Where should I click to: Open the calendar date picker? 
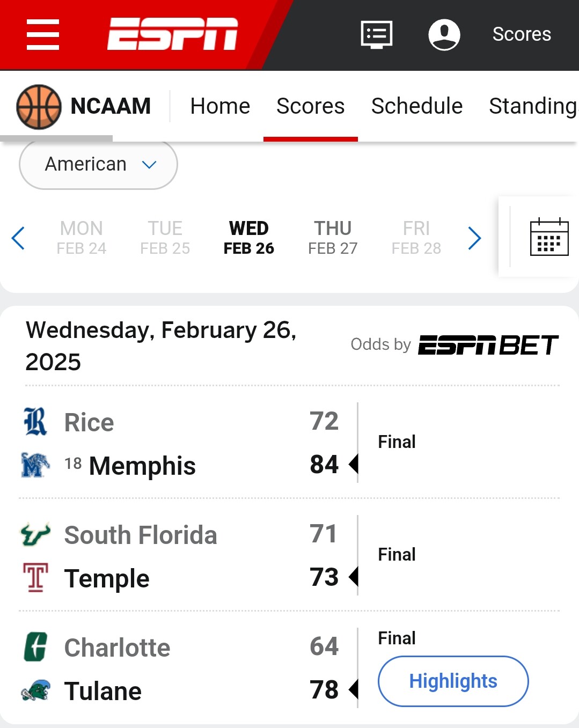click(549, 237)
